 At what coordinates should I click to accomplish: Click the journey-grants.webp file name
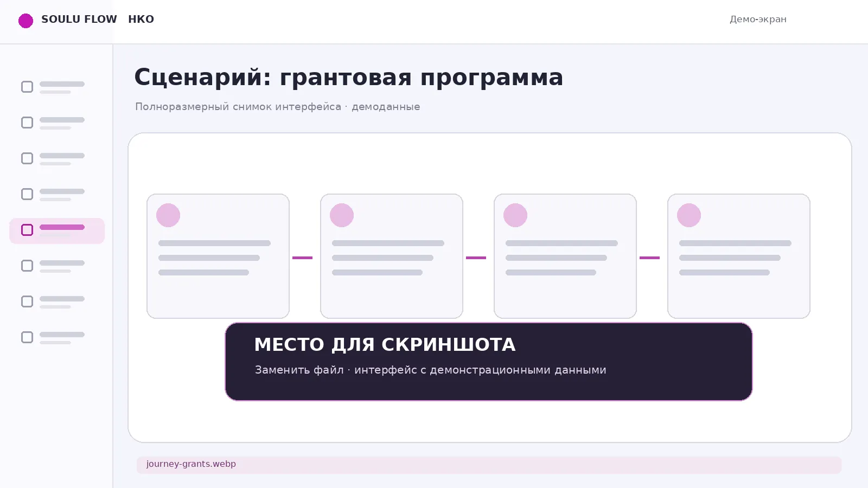click(x=191, y=464)
